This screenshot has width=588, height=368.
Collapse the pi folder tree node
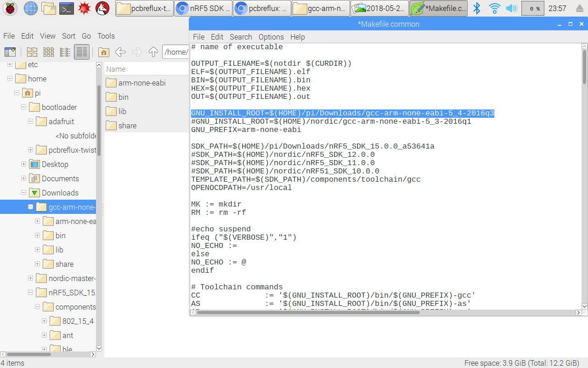[17, 93]
